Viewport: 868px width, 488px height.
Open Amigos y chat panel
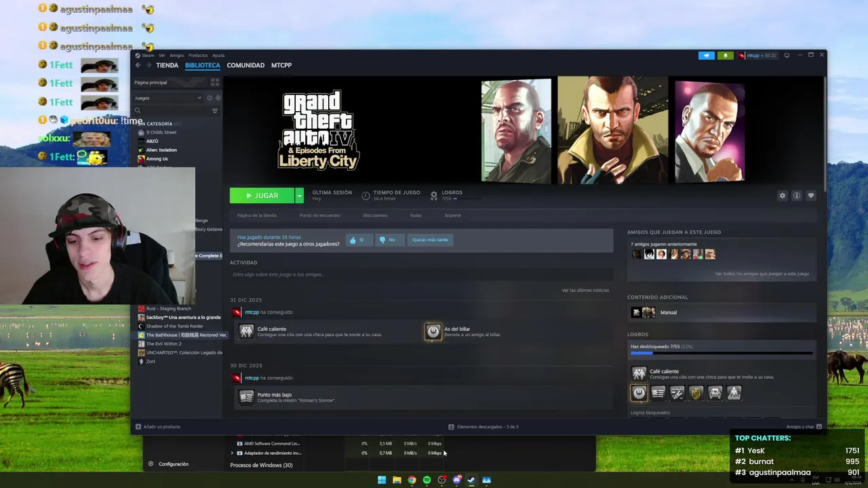(804, 427)
